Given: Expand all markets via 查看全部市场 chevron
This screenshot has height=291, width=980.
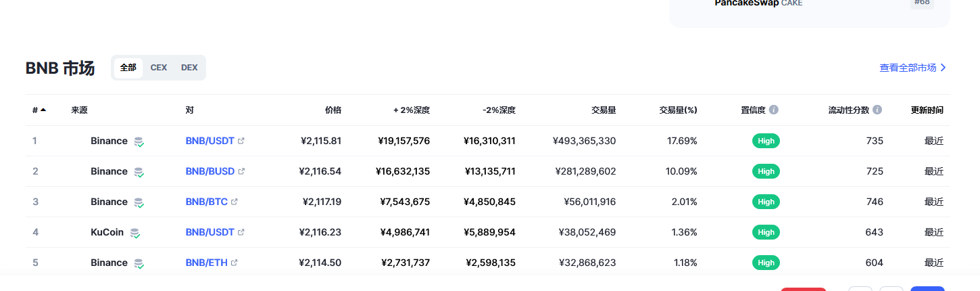Looking at the screenshot, I should pos(943,68).
